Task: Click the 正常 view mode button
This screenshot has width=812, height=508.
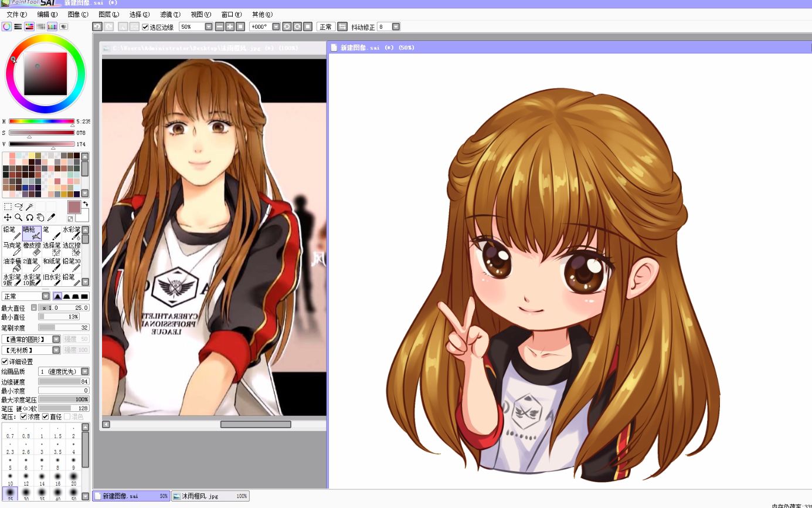Action: [326, 26]
